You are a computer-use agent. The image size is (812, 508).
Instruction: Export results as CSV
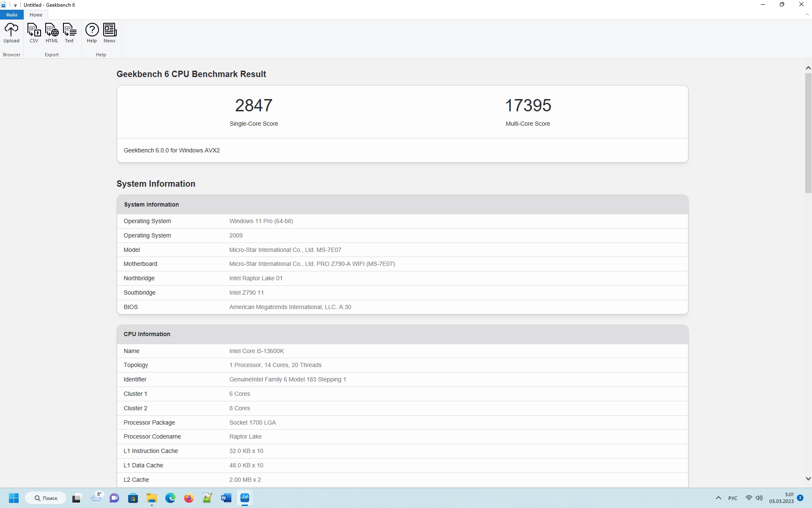click(34, 33)
